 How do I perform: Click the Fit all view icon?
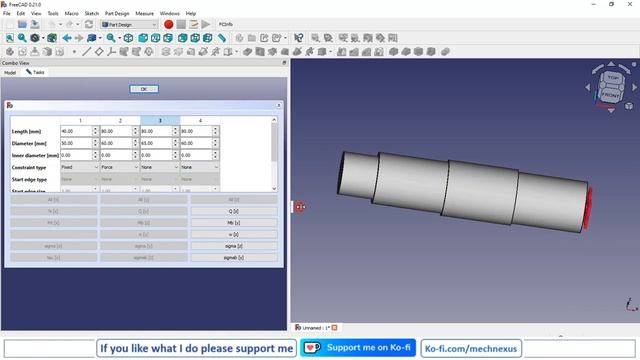[x=10, y=38]
